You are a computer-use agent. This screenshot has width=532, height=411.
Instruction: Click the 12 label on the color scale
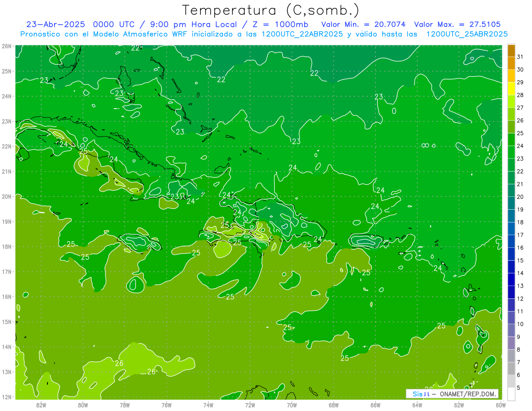tap(520, 298)
